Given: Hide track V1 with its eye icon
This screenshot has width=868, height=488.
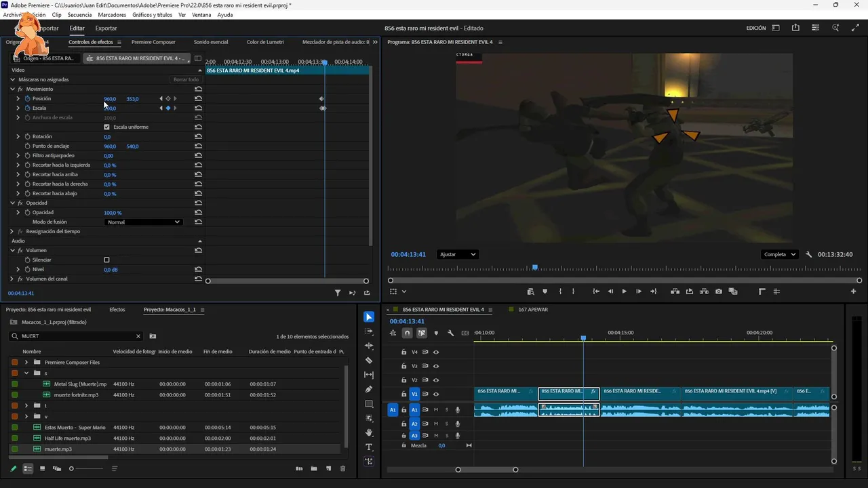Looking at the screenshot, I should point(436,394).
